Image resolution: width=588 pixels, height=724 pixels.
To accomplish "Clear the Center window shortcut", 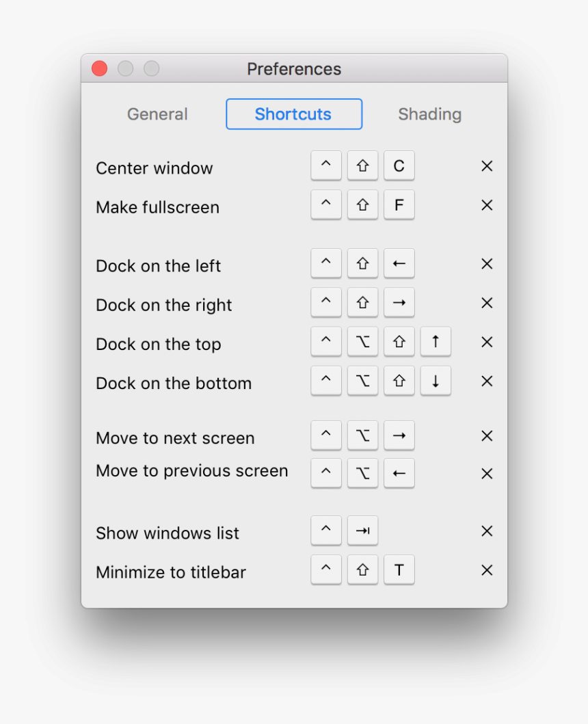I will 487,166.
